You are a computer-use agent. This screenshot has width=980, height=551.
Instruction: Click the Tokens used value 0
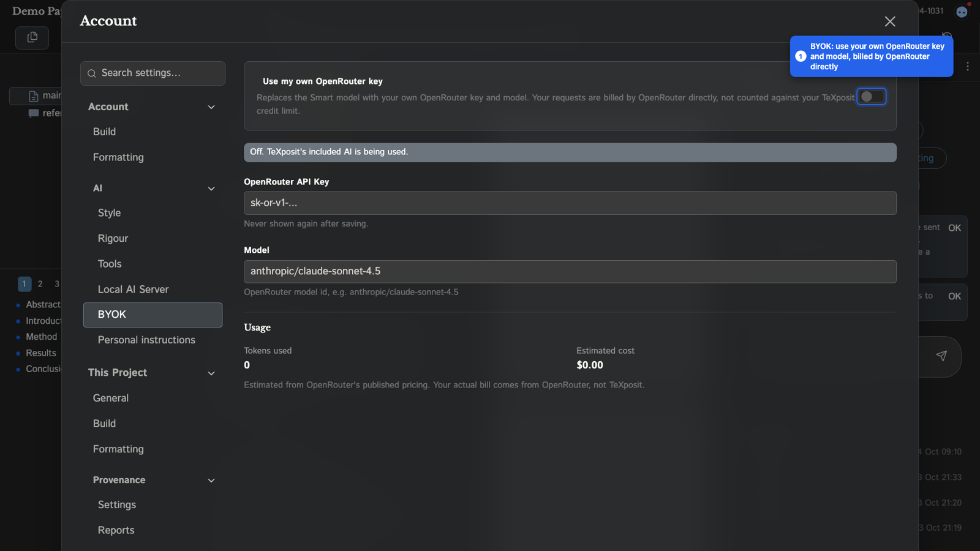tap(247, 365)
